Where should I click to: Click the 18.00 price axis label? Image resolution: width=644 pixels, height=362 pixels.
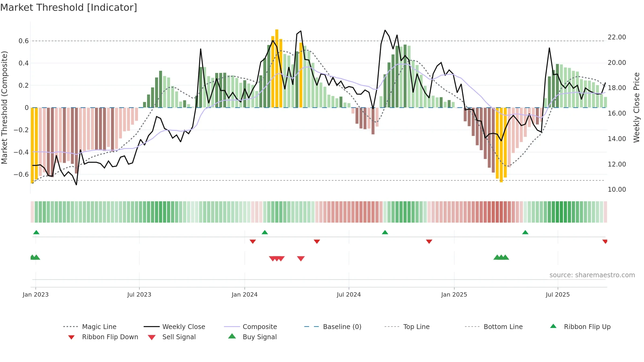click(x=617, y=88)
